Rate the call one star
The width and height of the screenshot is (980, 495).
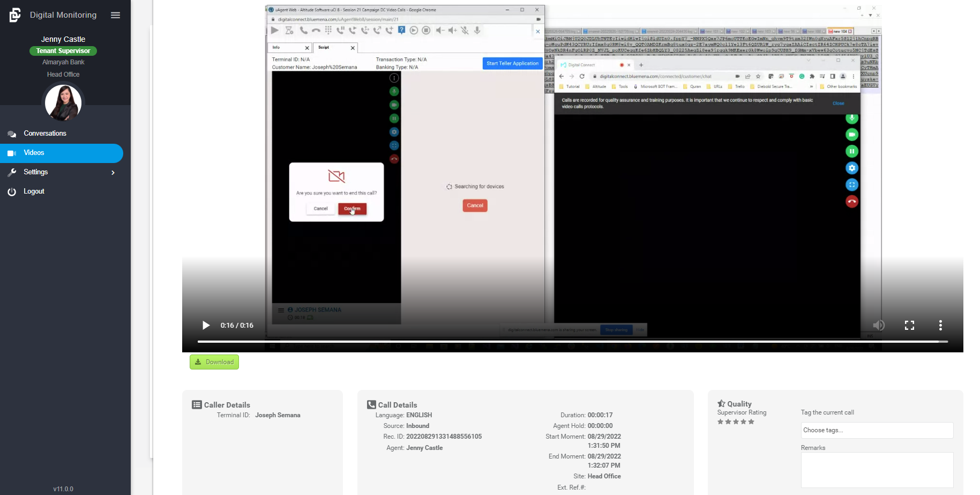point(721,422)
